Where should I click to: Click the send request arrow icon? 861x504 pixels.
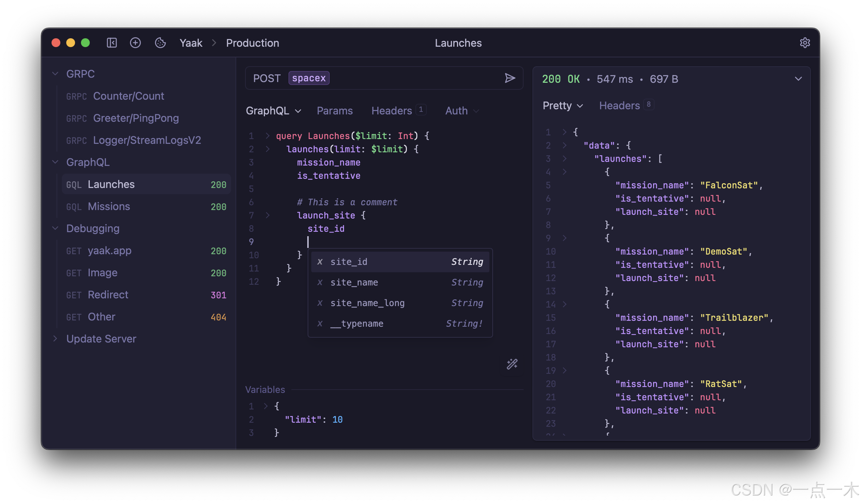pos(510,78)
